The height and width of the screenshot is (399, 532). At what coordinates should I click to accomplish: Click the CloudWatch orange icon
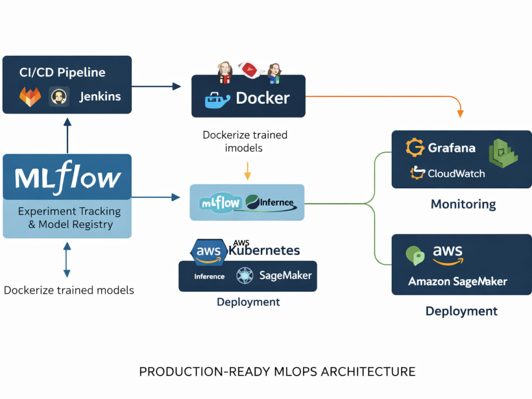417,172
